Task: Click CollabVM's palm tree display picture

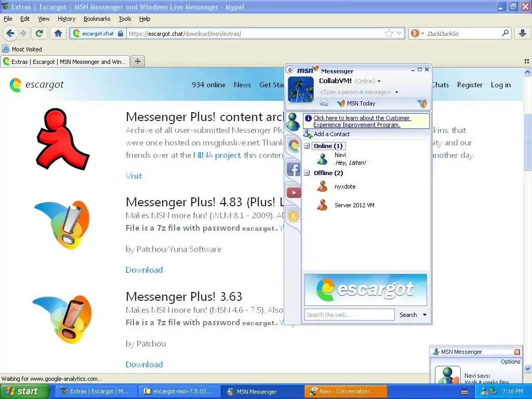Action: pyautogui.click(x=301, y=89)
